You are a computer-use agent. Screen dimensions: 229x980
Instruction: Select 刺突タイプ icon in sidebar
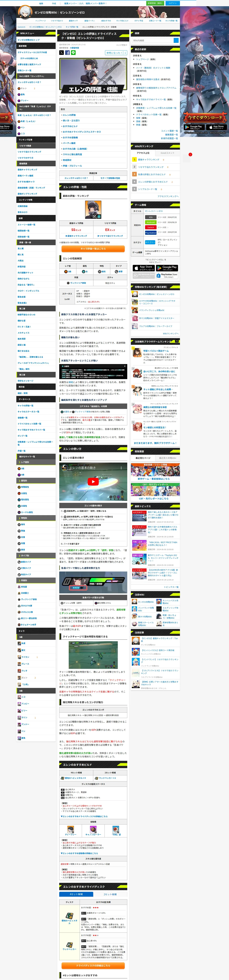point(19,574)
